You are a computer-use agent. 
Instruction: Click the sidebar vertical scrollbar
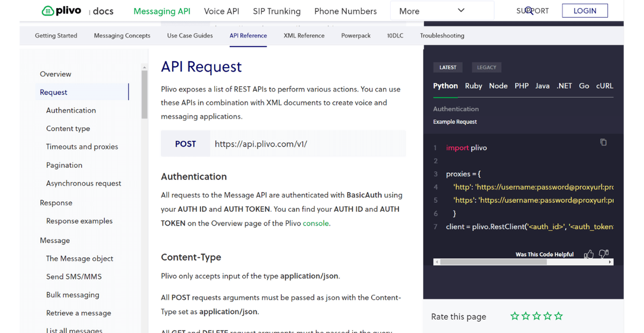point(144,95)
